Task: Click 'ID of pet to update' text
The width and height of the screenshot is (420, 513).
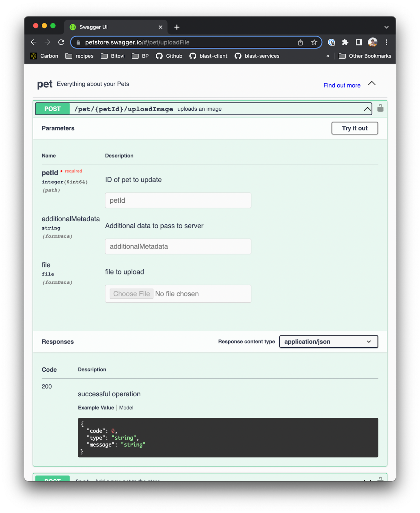Action: coord(133,180)
